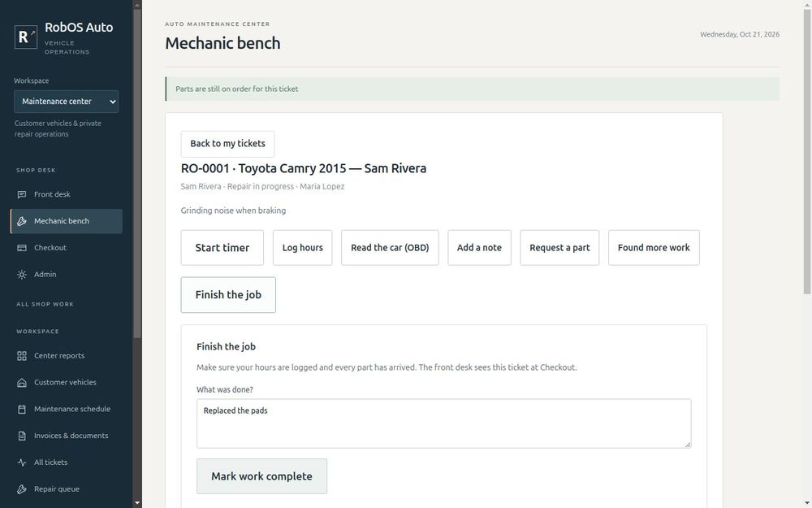Image resolution: width=812 pixels, height=508 pixels.
Task: Add a note to the ticket
Action: [479, 248]
